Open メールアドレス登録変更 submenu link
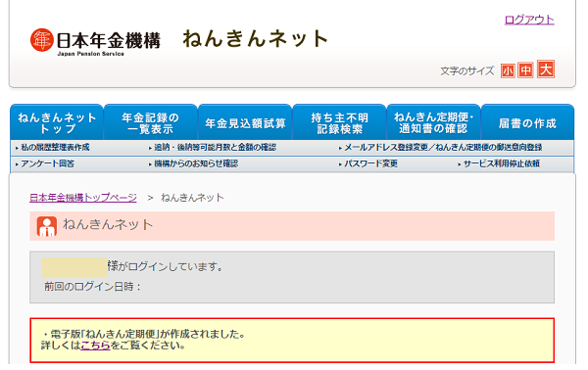This screenshot has height=370, width=588. click(x=443, y=147)
